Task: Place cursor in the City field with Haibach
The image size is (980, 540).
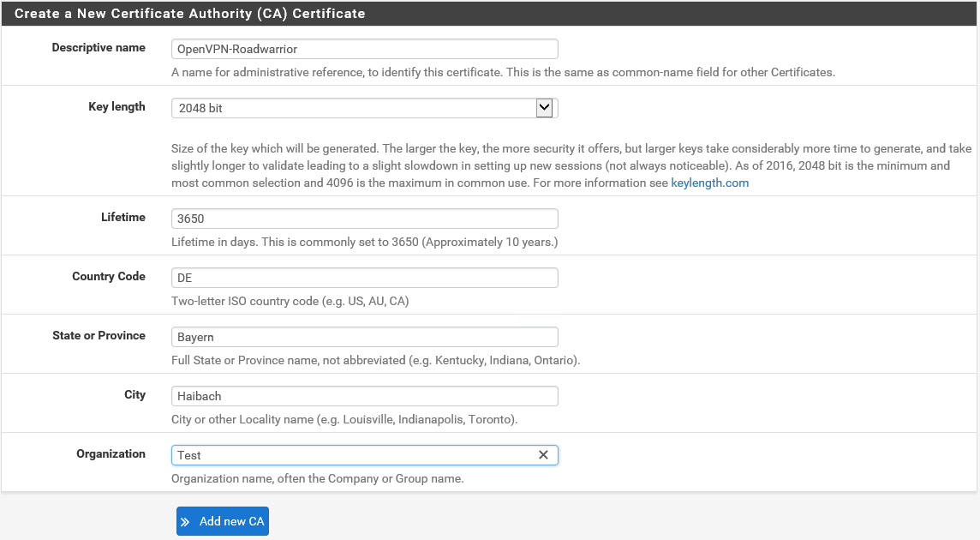Action: pyautogui.click(x=364, y=396)
